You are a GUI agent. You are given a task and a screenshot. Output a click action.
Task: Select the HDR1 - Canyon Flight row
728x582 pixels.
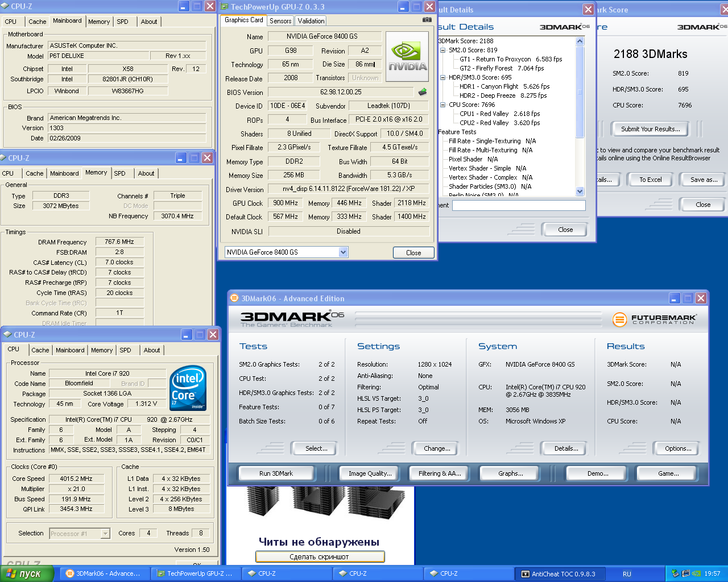pos(504,86)
